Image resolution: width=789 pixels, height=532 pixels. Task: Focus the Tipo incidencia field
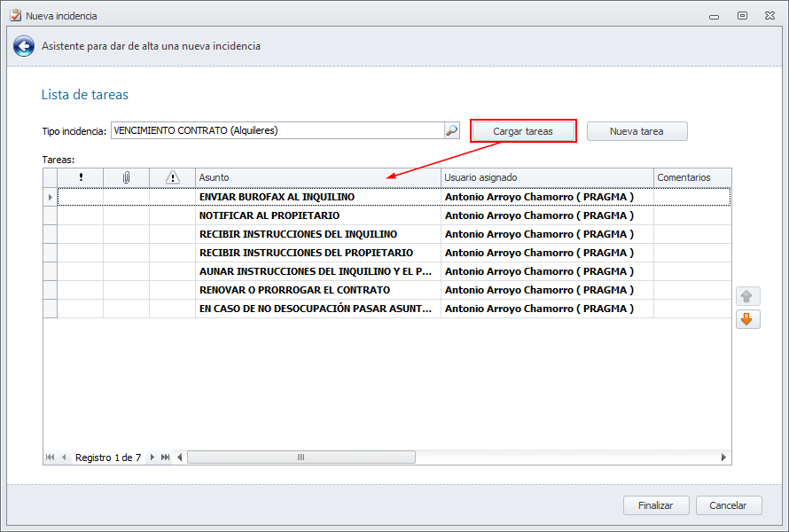(277, 130)
